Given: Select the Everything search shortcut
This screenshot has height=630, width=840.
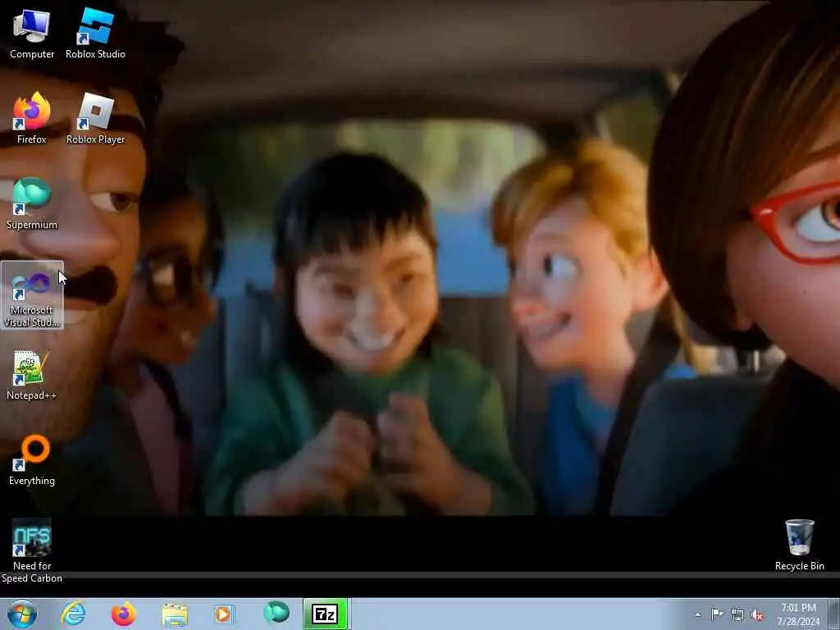Looking at the screenshot, I should point(32,460).
